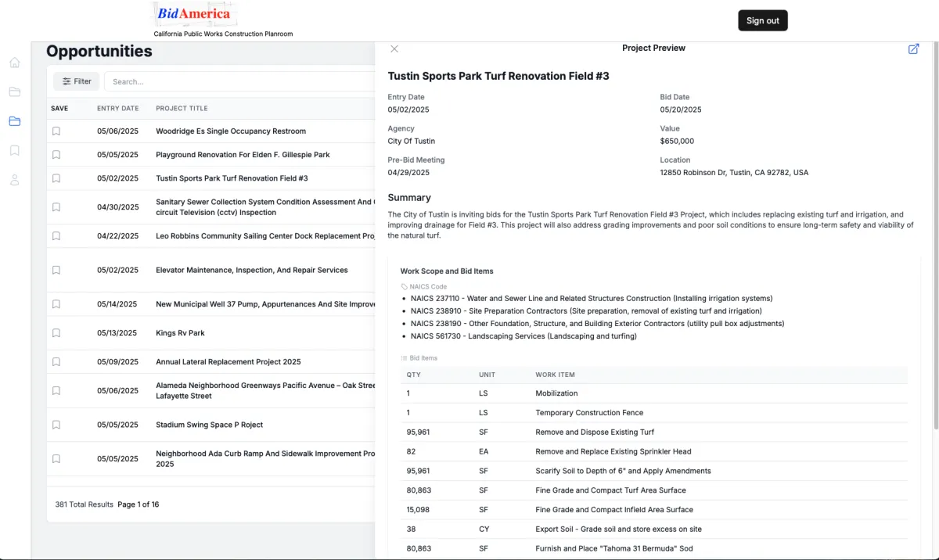Click Export Soil bid item row
The image size is (939, 560).
654,529
